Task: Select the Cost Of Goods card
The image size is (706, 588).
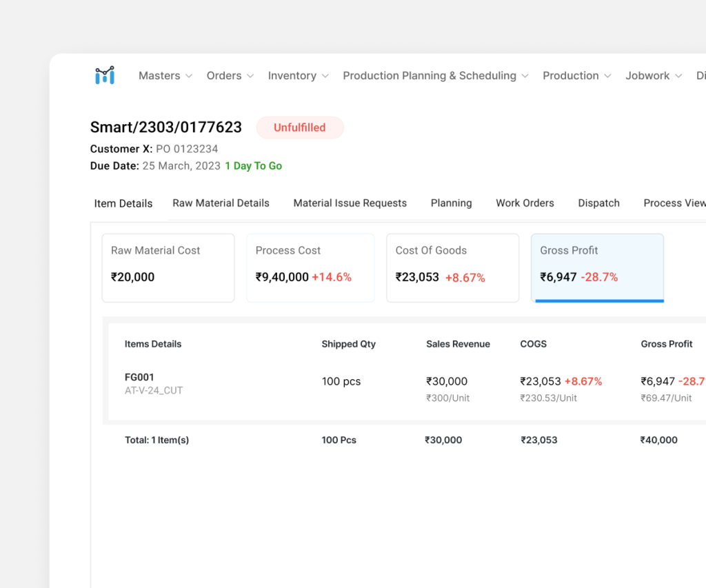Action: 453,268
